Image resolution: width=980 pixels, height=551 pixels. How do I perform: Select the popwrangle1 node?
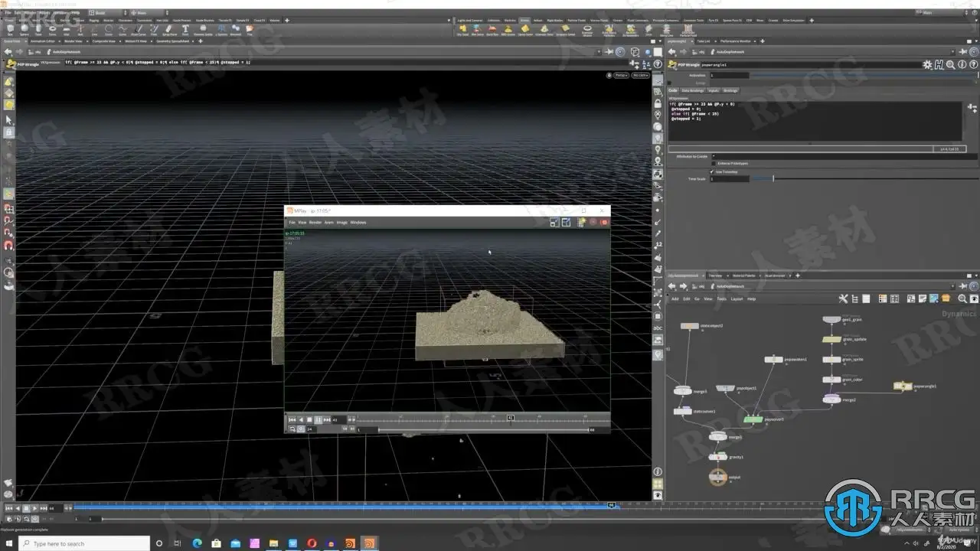pos(903,386)
